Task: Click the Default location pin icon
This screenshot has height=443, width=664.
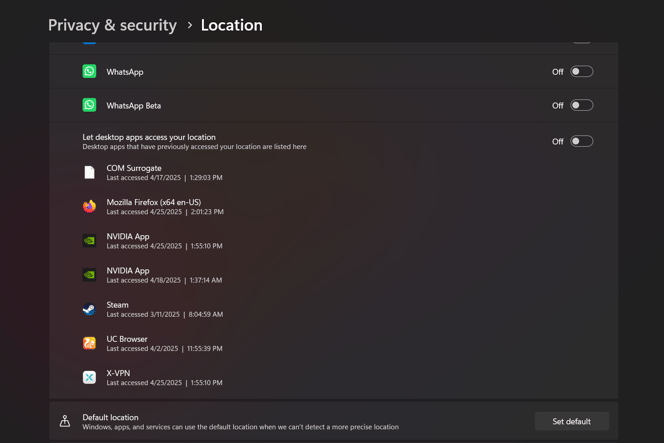Action: pyautogui.click(x=65, y=421)
